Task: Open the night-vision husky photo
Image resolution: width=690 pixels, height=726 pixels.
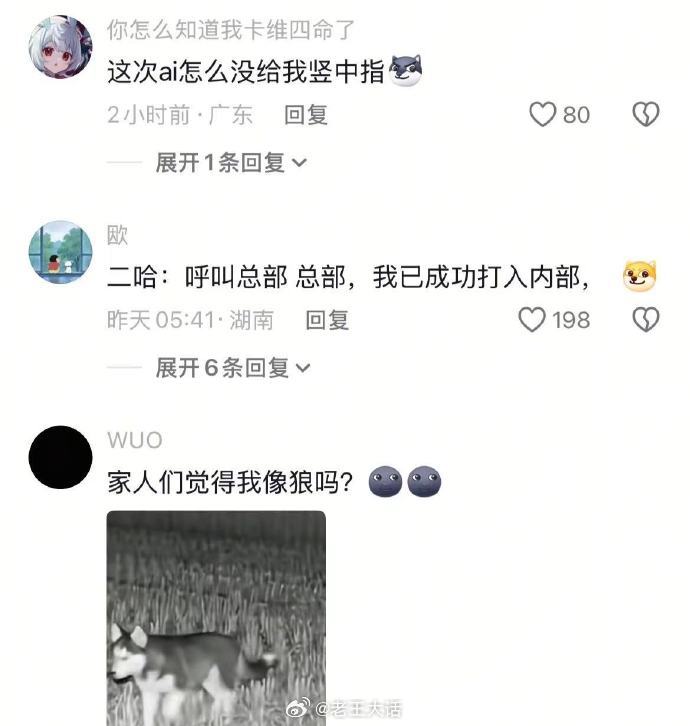Action: 216,618
